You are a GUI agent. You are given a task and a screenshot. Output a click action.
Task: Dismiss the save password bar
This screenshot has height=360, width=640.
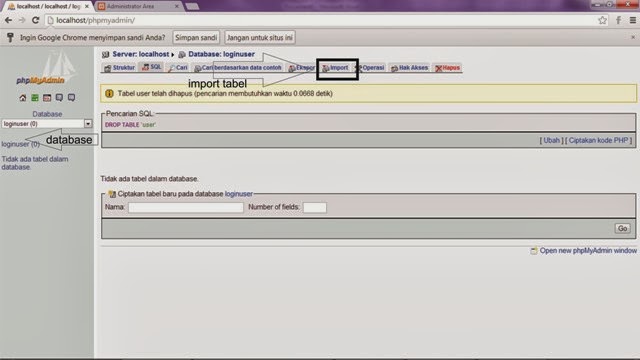point(633,37)
